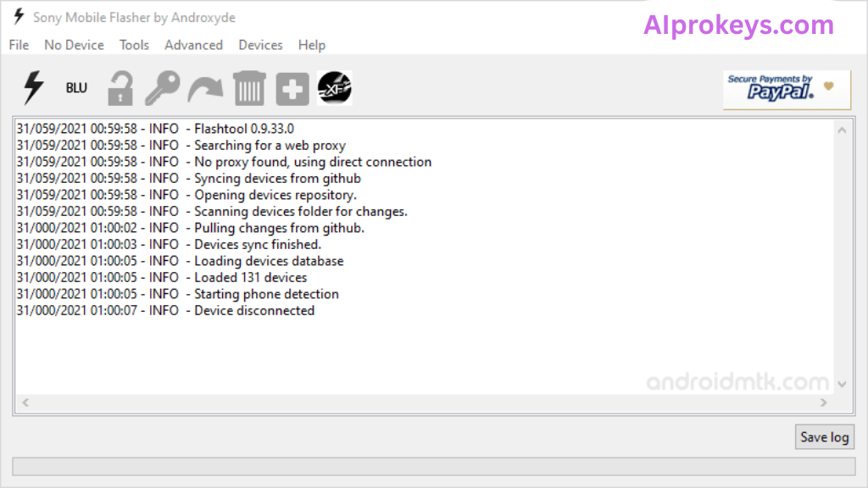
Task: Click the plus sign icon in toolbar
Action: coord(292,88)
